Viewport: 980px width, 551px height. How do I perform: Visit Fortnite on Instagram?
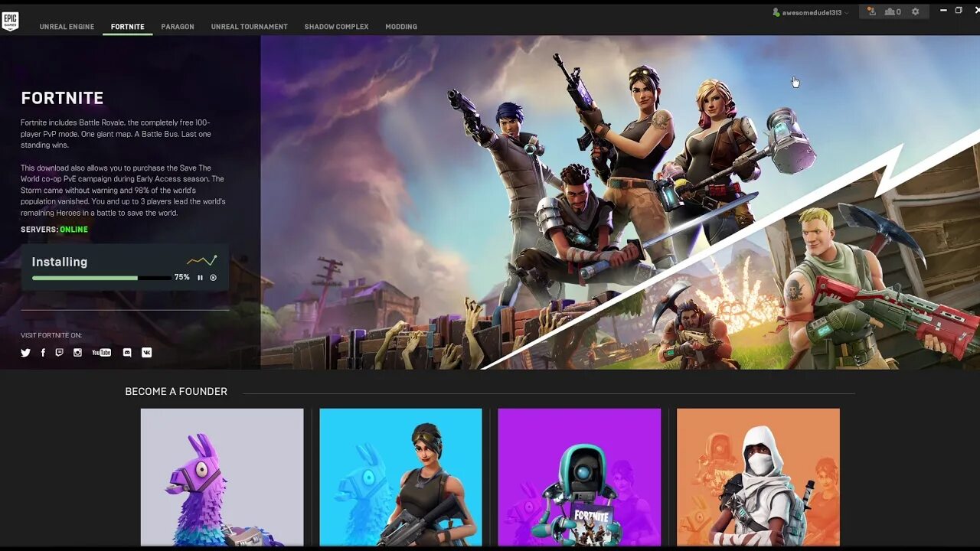click(77, 353)
